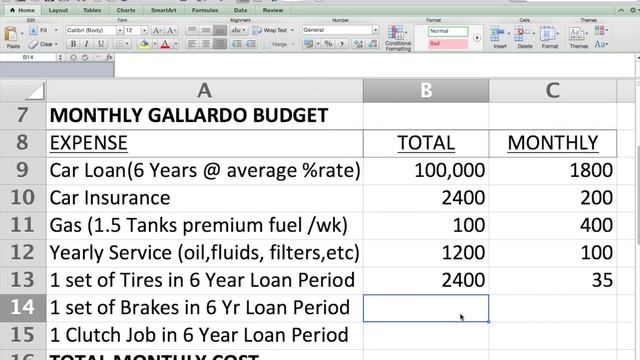
Task: Open the Wrap Text dropdown arrow
Action: tap(292, 30)
